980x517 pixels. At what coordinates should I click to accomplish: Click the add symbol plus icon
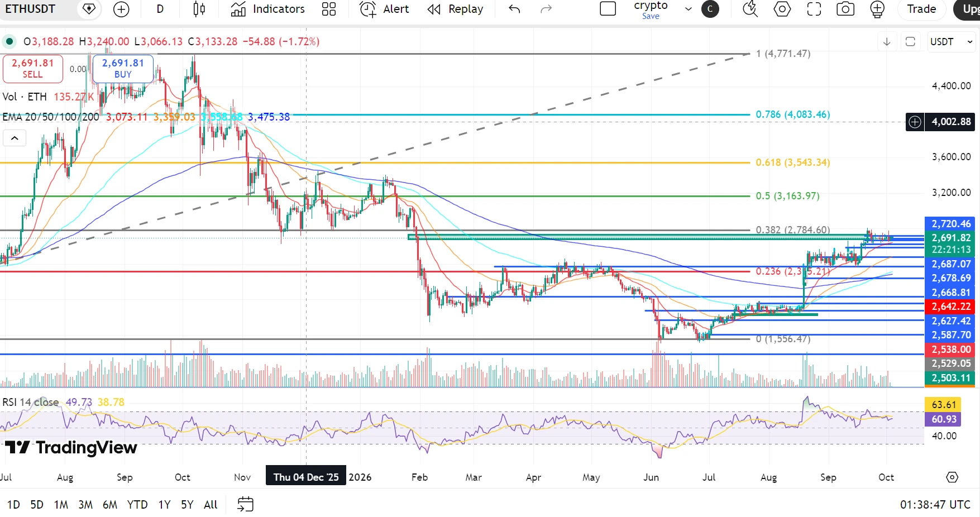pos(121,9)
